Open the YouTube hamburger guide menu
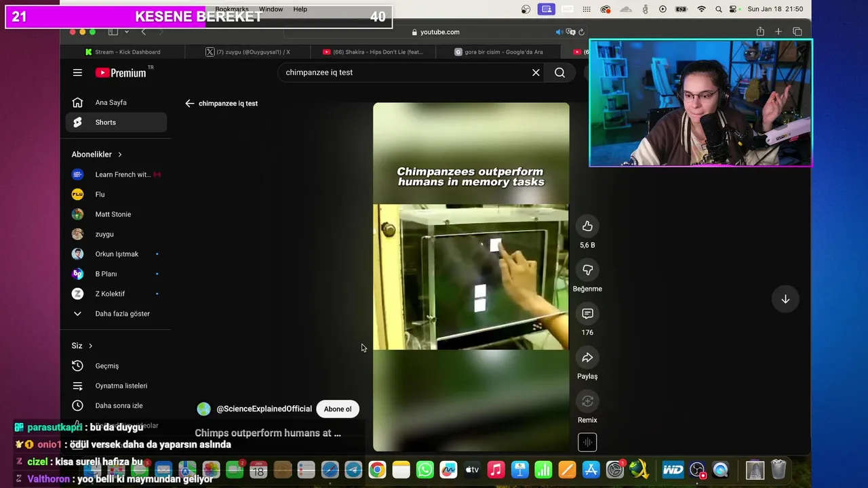Viewport: 868px width, 488px height. [77, 73]
